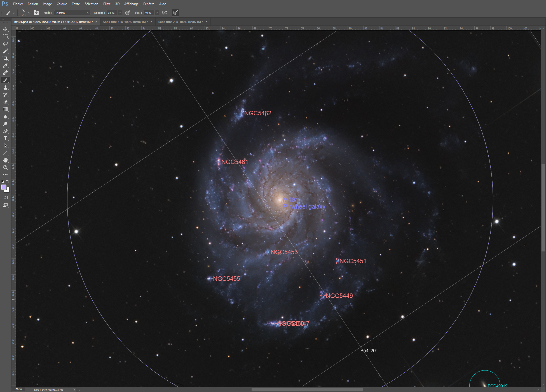Open the Filtre menu
This screenshot has height=392, width=546.
coord(107,4)
